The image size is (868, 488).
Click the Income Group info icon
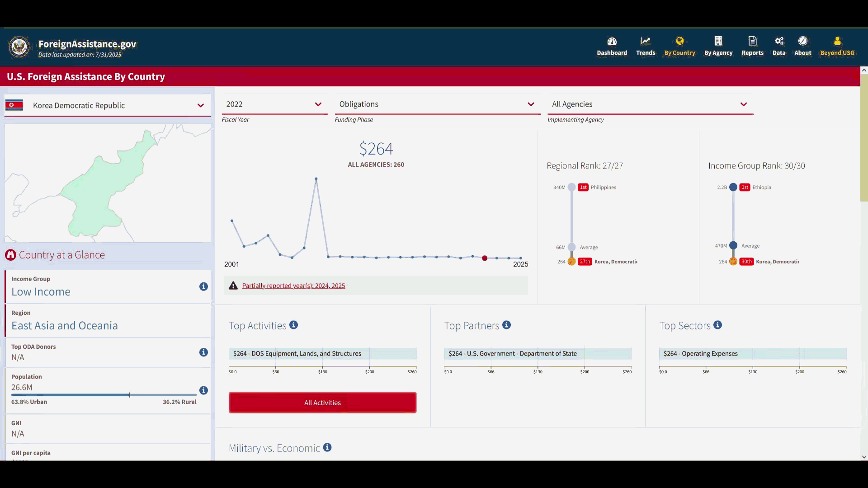pyautogui.click(x=203, y=286)
